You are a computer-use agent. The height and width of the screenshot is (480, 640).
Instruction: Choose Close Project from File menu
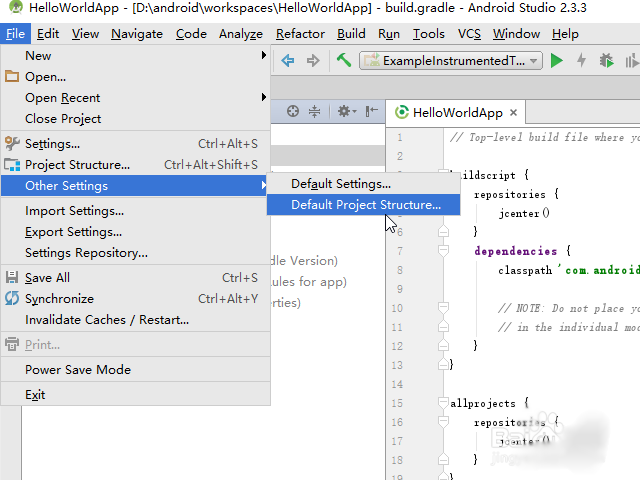(x=136, y=119)
